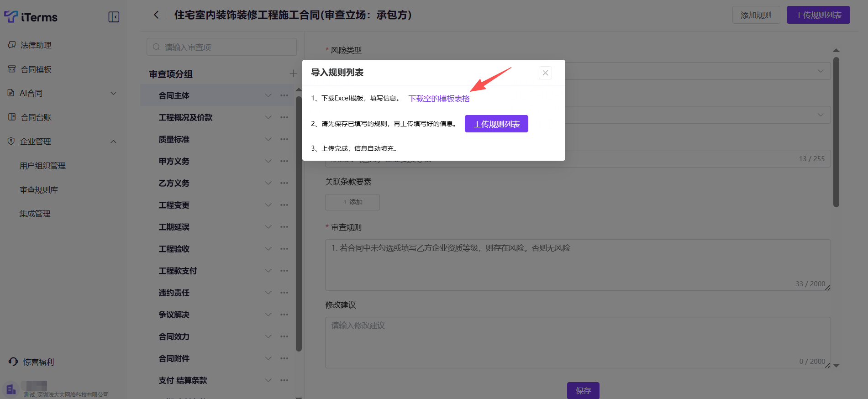Open 用户组织管理 page
Screen dimensions: 868x399
pos(43,166)
